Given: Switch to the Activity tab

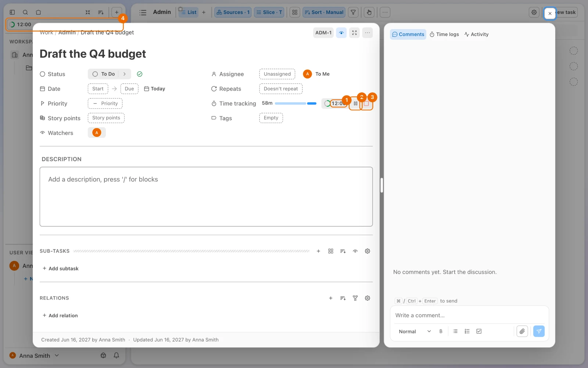Looking at the screenshot, I should [476, 34].
